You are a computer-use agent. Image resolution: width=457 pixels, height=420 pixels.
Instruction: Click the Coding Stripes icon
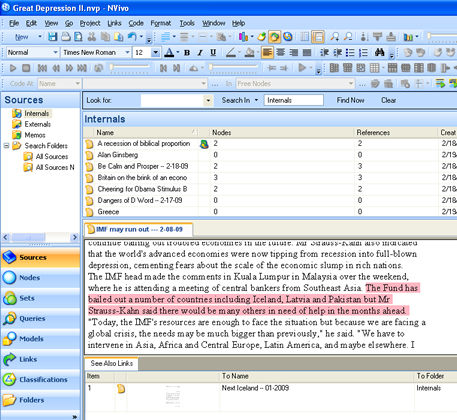243,37
